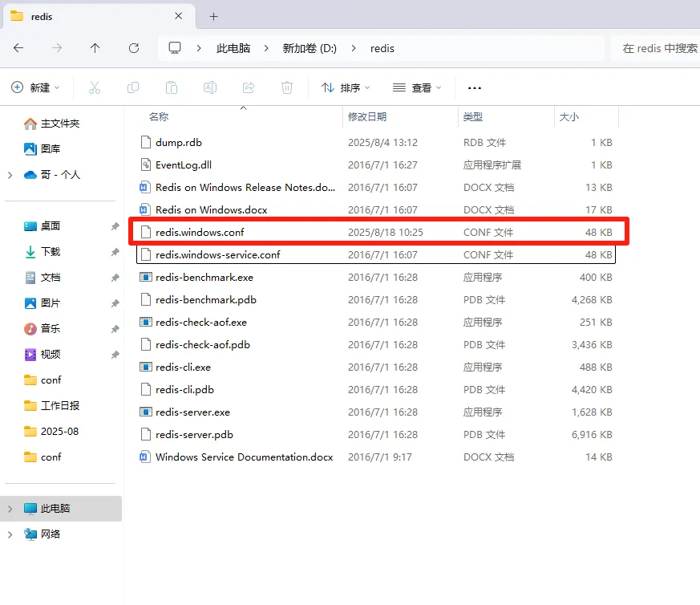Open a new tab with plus button

(214, 17)
